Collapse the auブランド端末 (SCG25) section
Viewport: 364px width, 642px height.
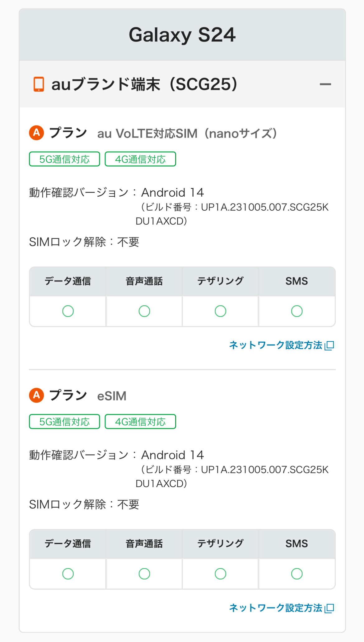(325, 84)
